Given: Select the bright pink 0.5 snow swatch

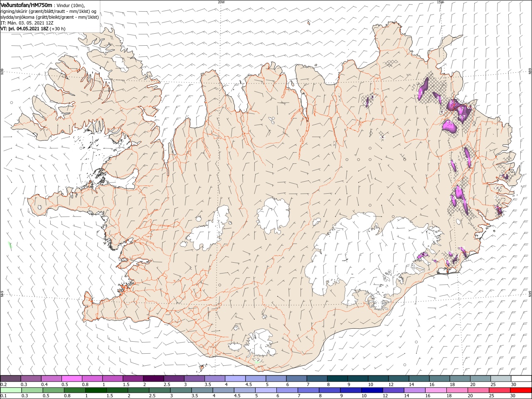Looking at the screenshot, I should pos(71,379).
